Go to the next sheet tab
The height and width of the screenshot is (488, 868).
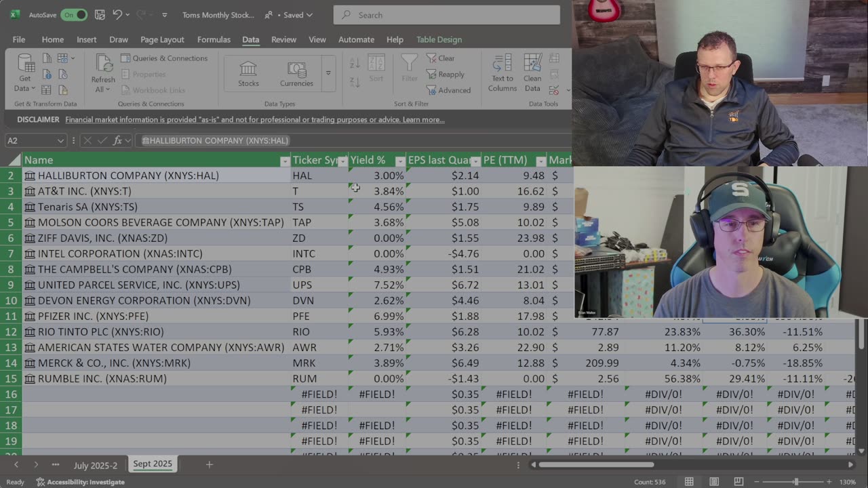(x=36, y=465)
